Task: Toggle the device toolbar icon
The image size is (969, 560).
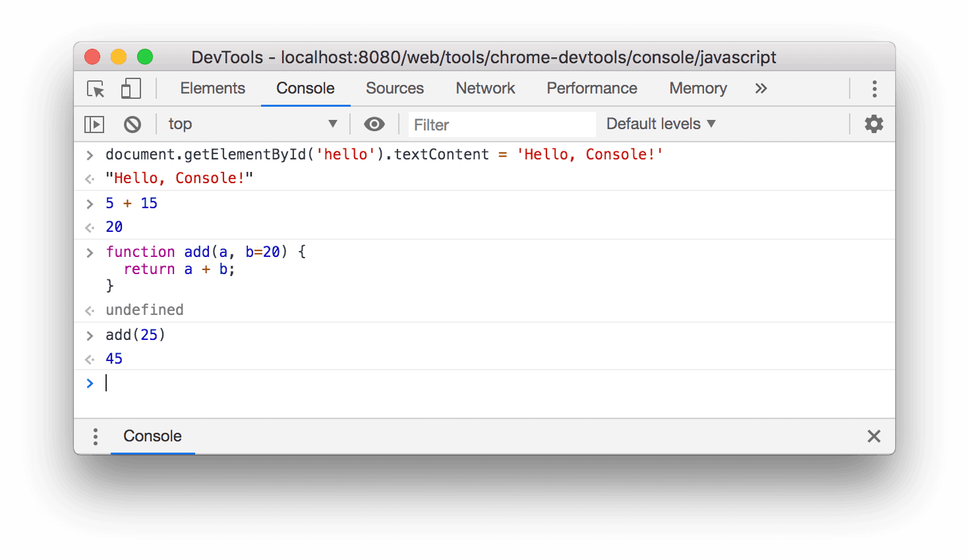Action: click(130, 88)
